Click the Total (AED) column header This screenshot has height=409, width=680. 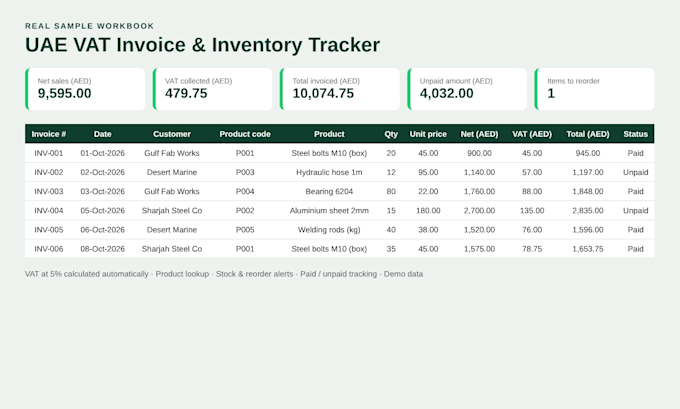coord(588,134)
